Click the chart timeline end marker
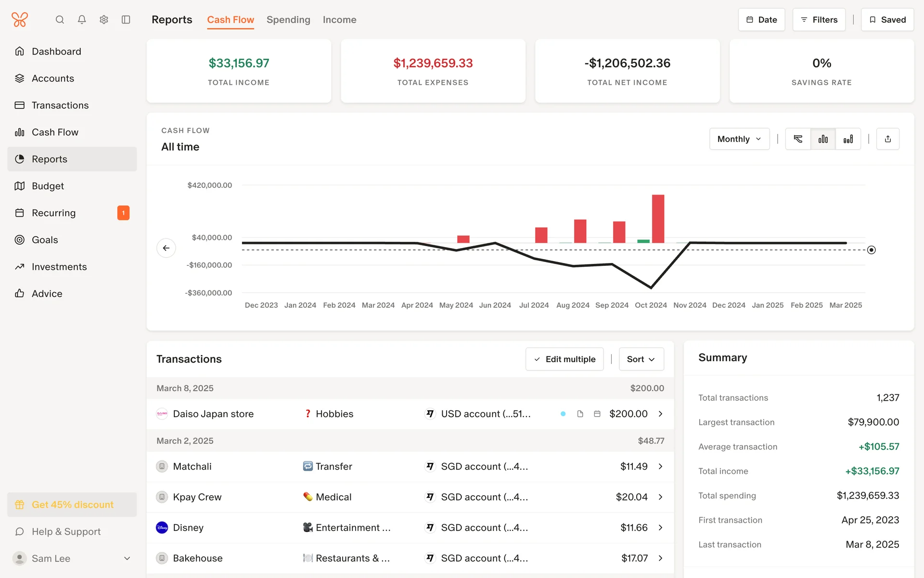The height and width of the screenshot is (578, 924). pos(871,250)
